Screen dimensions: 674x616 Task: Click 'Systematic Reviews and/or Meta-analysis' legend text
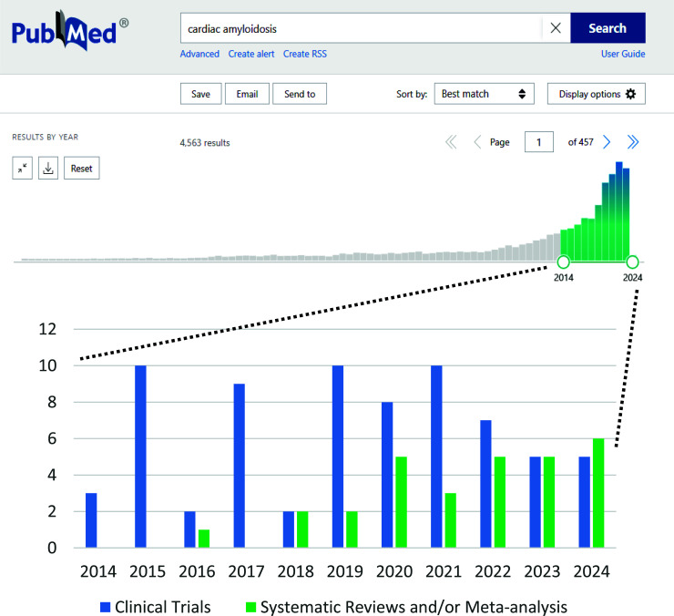click(x=414, y=607)
